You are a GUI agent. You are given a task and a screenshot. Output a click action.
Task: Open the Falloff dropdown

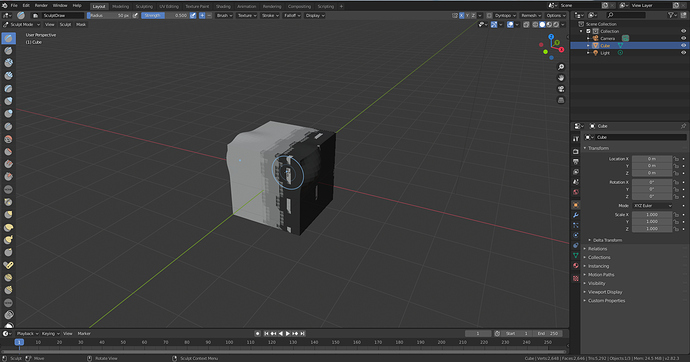tap(292, 15)
